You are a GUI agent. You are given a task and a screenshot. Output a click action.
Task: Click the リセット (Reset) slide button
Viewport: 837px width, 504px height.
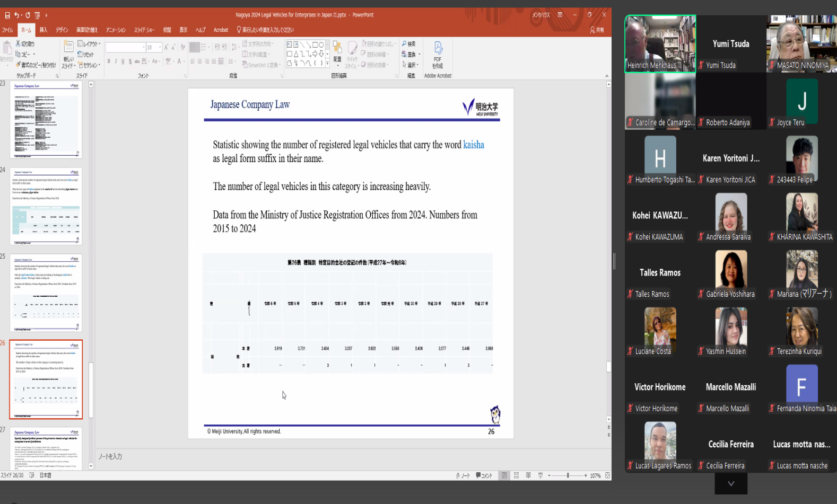point(86,55)
